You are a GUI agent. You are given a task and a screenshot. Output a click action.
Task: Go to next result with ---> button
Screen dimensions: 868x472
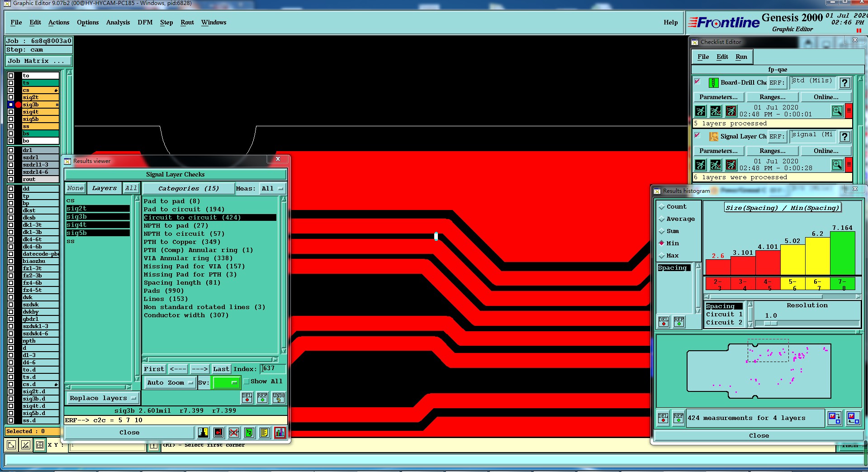[x=200, y=369]
